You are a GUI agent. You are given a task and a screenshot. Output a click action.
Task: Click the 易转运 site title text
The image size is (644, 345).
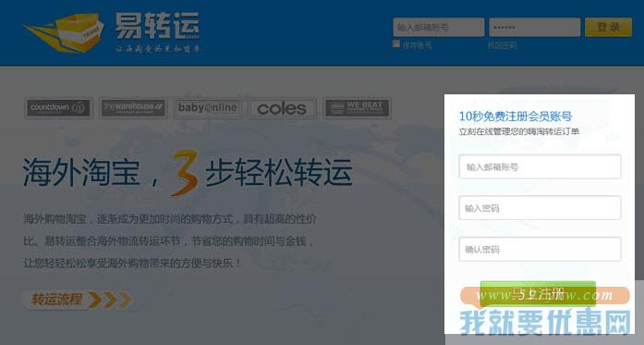157,26
